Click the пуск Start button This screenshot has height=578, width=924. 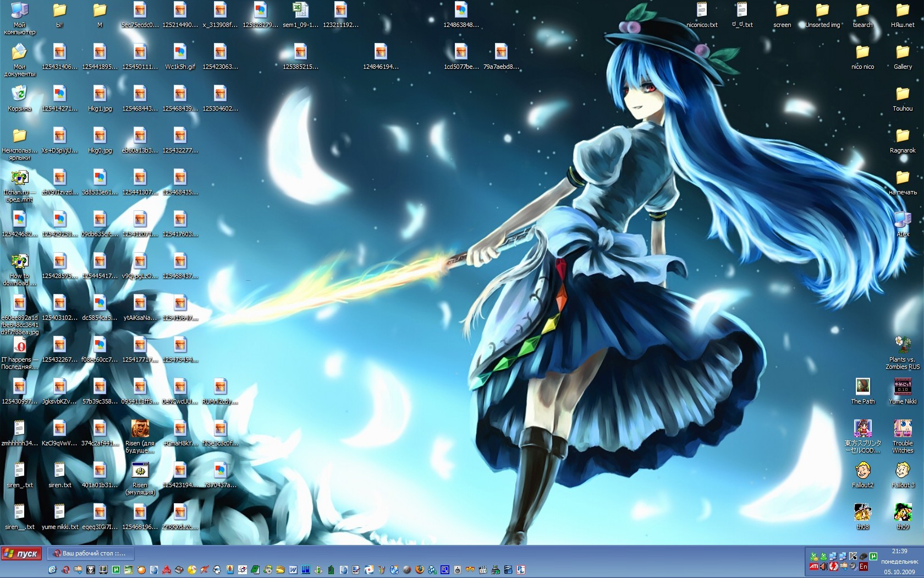click(21, 553)
